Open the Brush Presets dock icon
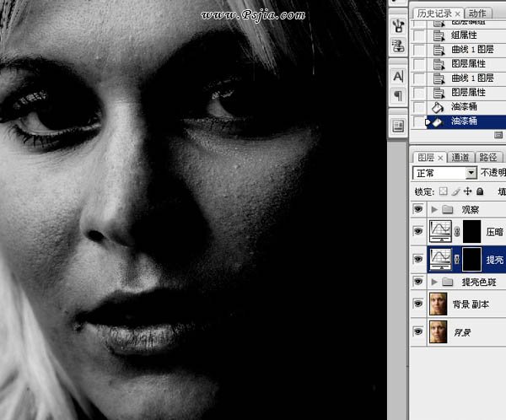Viewport: 506px width, 420px height. point(398,26)
